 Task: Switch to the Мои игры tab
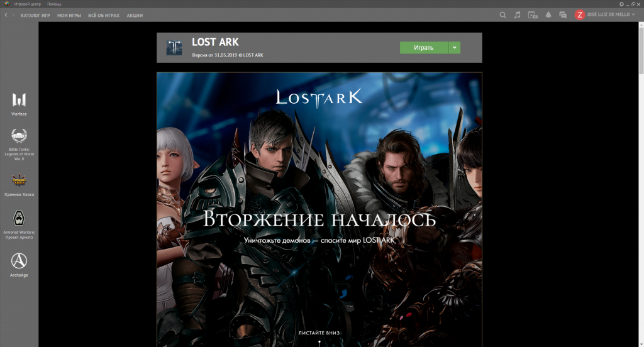tap(69, 15)
